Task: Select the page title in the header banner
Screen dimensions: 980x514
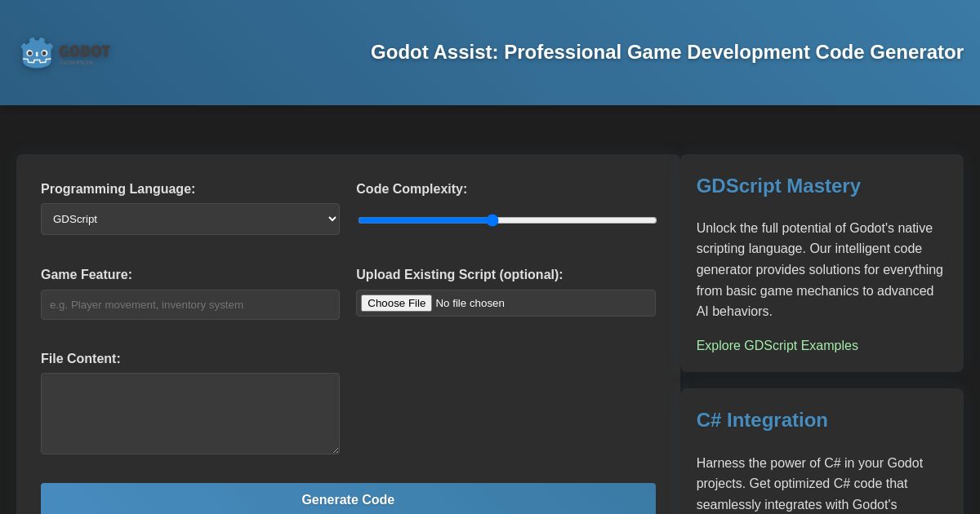Action: point(667,52)
